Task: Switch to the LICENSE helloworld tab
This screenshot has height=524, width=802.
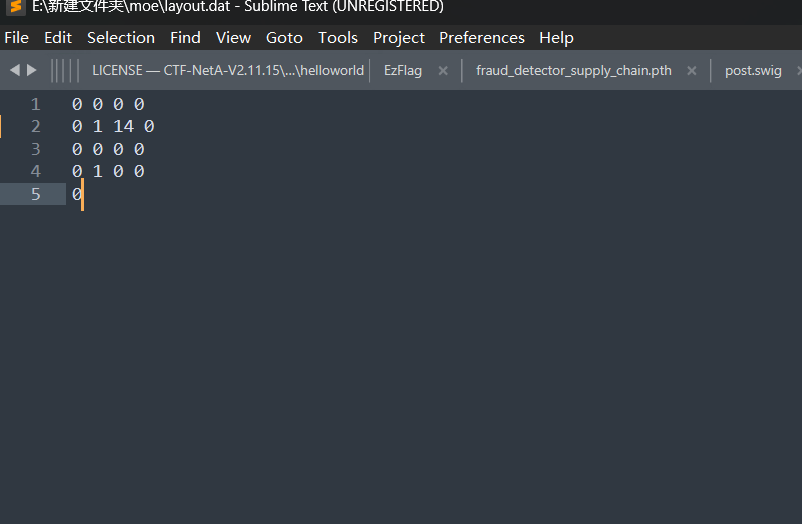Action: click(x=227, y=71)
